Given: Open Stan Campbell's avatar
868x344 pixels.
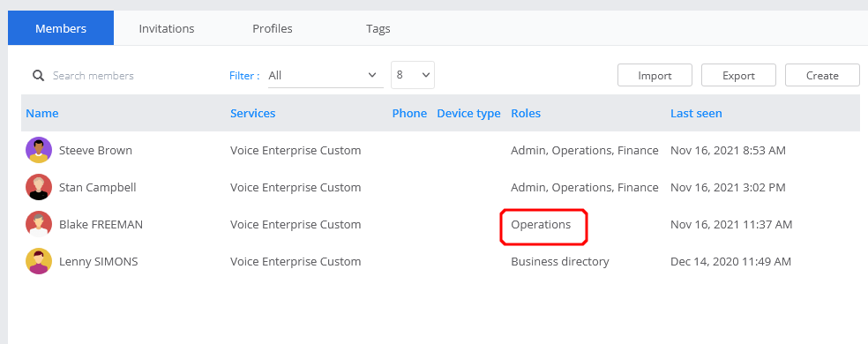Looking at the screenshot, I should coord(39,187).
